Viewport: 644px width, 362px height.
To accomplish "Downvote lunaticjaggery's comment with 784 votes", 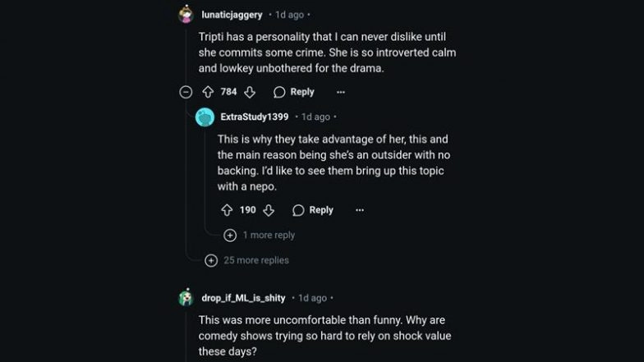I will click(250, 92).
